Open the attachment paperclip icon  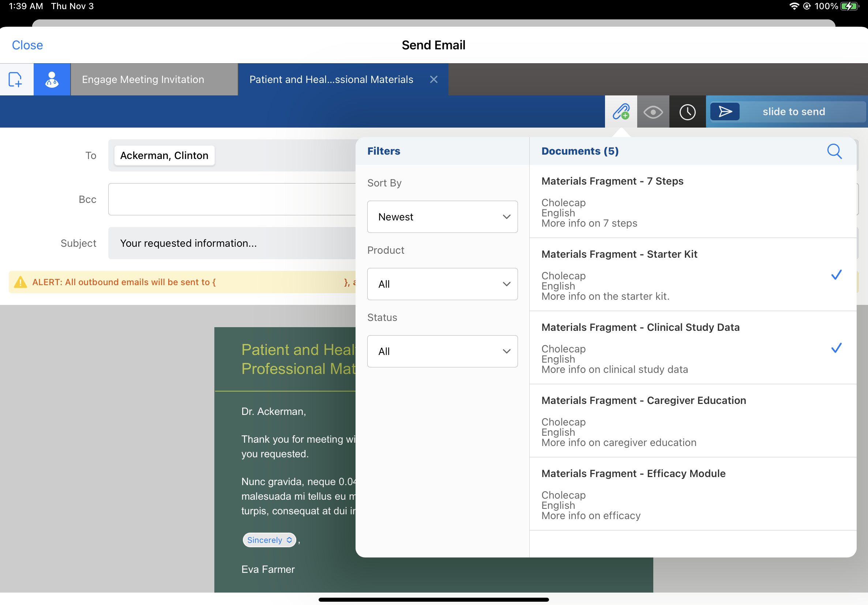pos(621,111)
